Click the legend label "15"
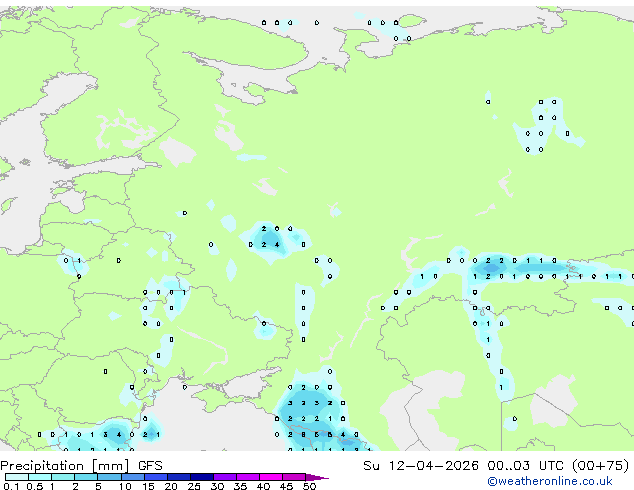 [x=148, y=486]
